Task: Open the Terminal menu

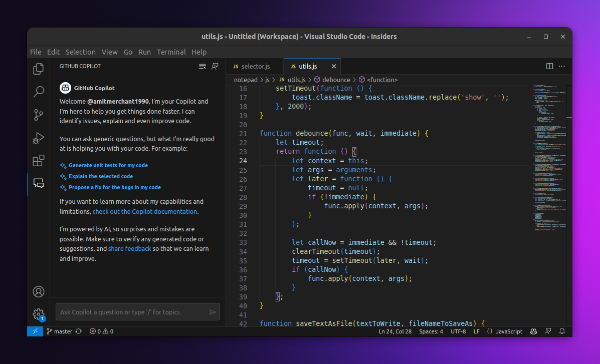Action: tap(171, 52)
